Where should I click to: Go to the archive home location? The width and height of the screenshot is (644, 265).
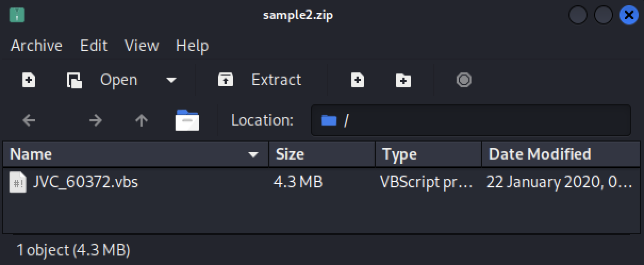pyautogui.click(x=187, y=120)
